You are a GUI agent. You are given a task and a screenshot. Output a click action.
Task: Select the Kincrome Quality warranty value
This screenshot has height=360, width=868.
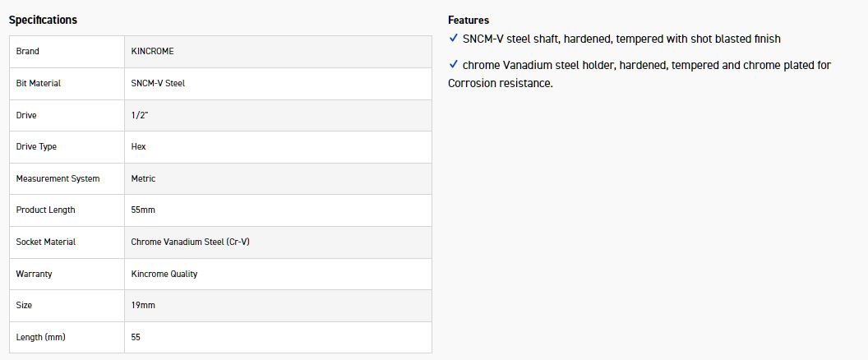[164, 274]
